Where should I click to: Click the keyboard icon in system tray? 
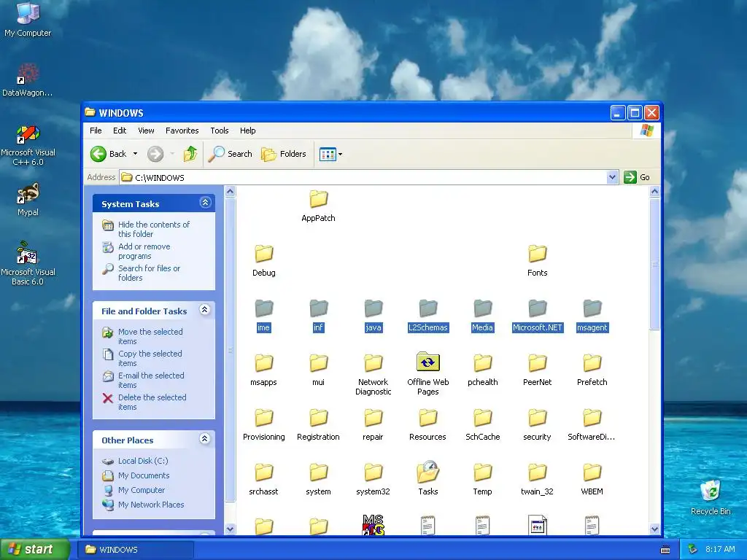tap(665, 550)
